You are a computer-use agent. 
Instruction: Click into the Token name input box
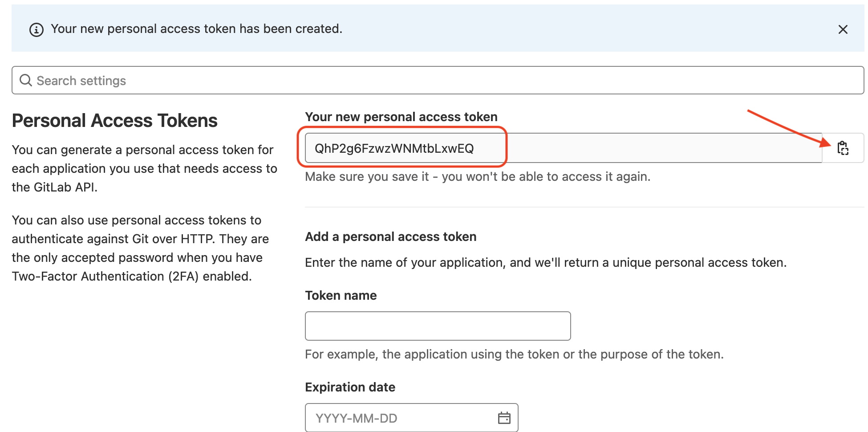coord(438,326)
